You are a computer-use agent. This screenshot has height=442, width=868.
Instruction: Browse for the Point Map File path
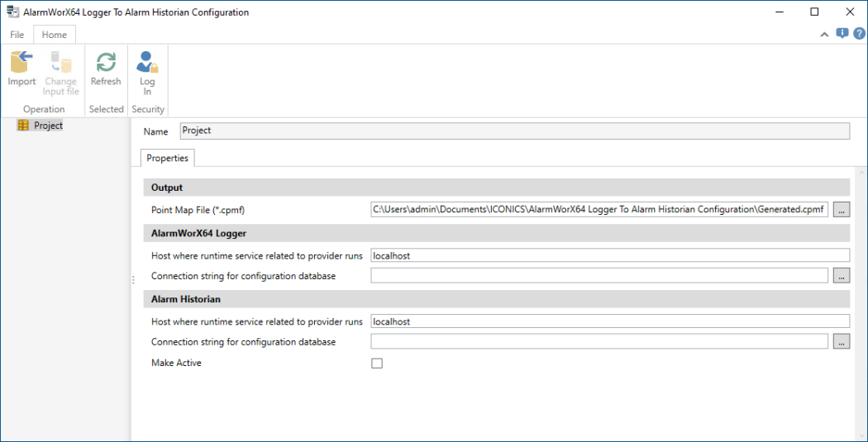click(x=841, y=210)
